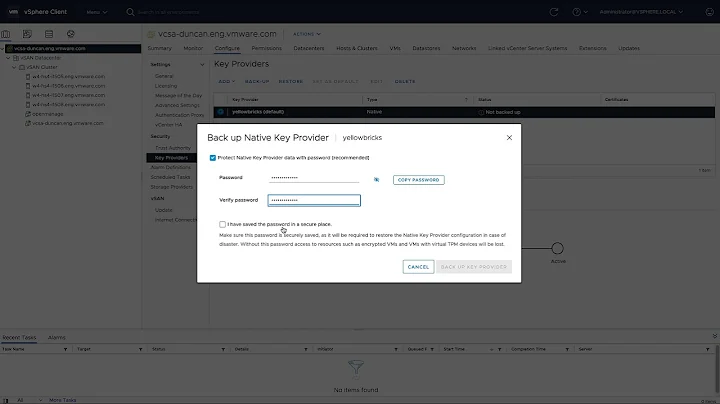Click the More Tasks link
The image size is (720, 404).
pos(62,400)
